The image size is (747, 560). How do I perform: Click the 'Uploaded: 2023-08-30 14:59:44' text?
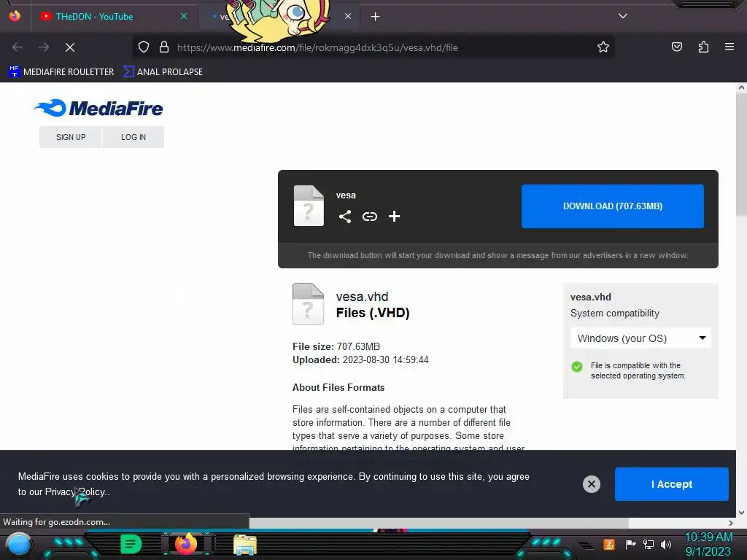click(x=360, y=359)
